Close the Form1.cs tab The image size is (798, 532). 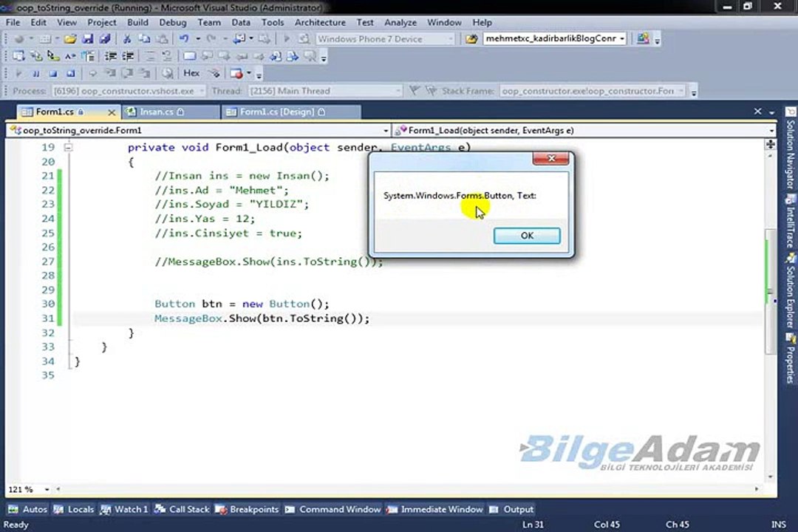click(x=112, y=112)
